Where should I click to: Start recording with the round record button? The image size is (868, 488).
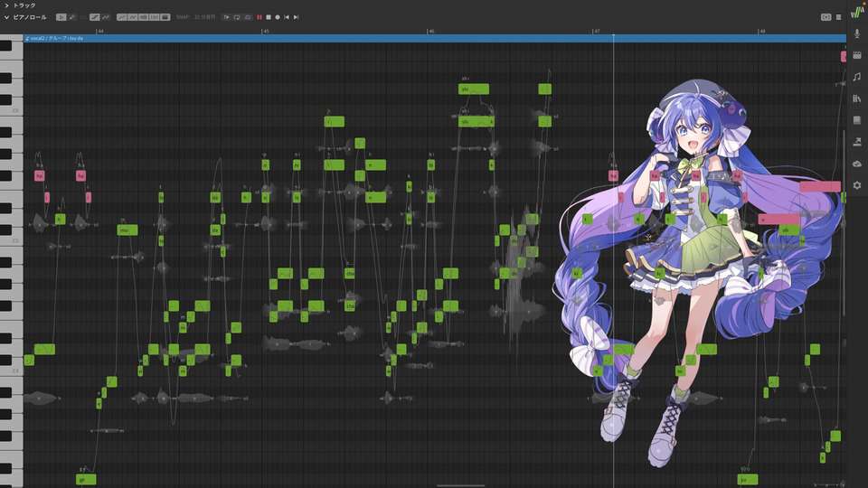click(278, 17)
